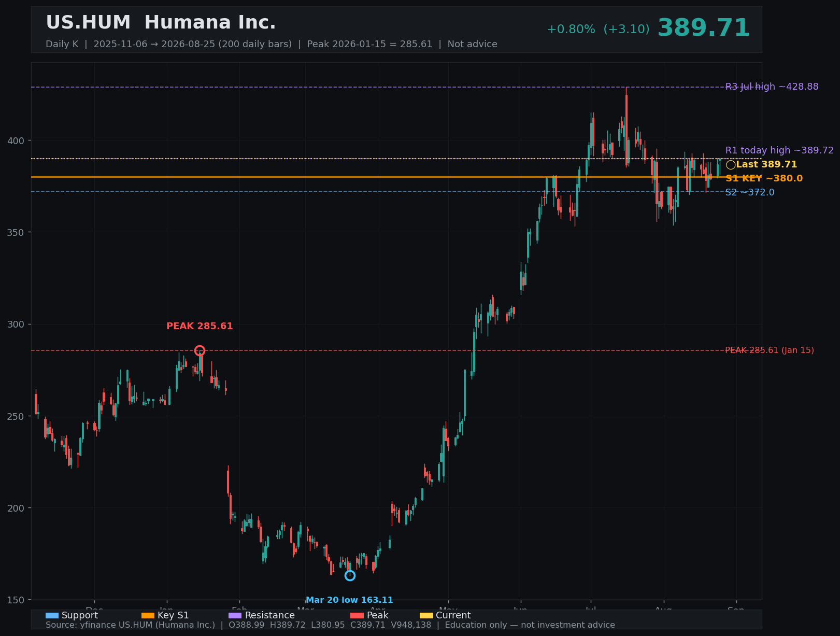
Task: Click the 'Resistance' legend label
Action: coord(270,615)
